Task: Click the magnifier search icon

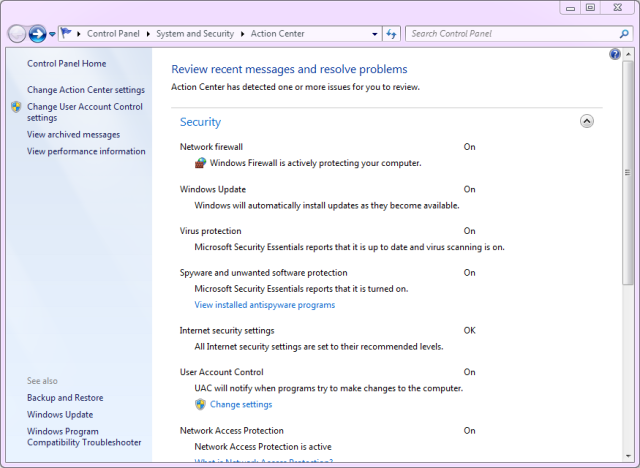Action: point(624,34)
